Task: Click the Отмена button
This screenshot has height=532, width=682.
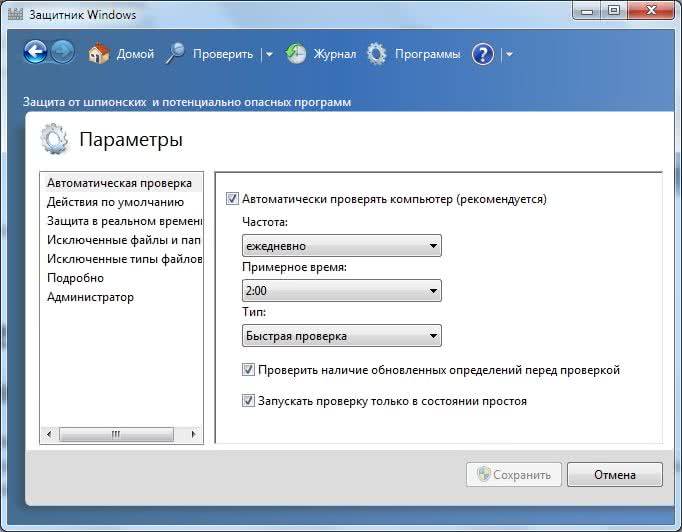Action: (x=615, y=475)
